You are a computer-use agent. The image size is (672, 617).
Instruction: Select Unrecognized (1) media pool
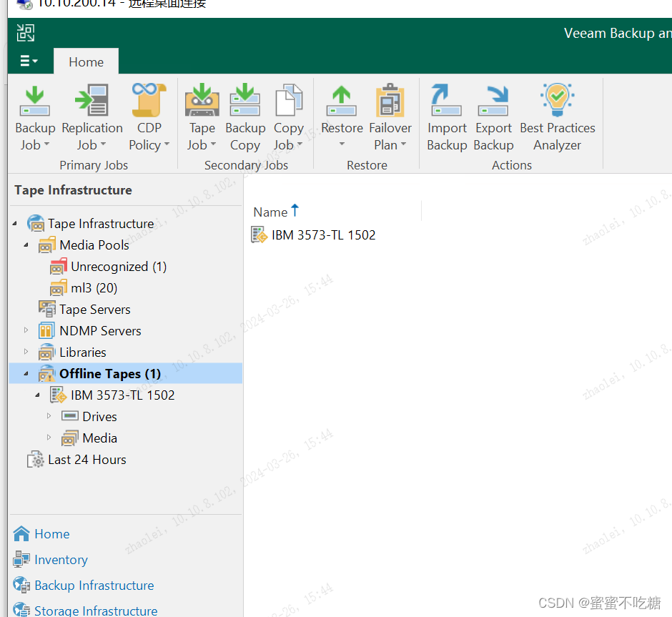point(119,267)
